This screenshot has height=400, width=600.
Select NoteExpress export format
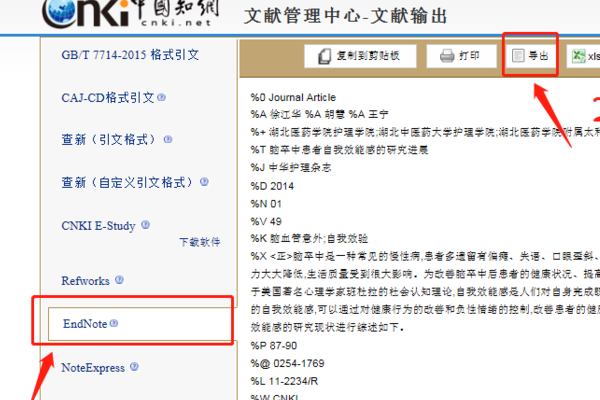93,367
